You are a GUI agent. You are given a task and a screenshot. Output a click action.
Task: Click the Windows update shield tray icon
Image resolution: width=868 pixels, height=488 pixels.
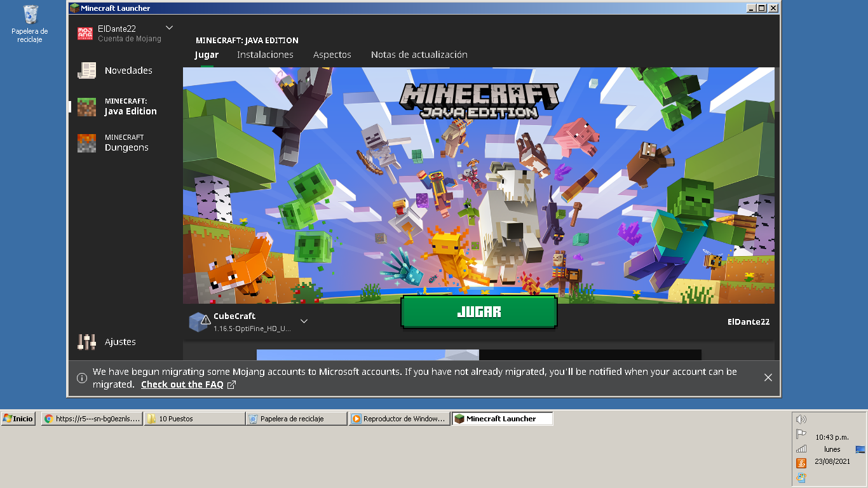[801, 477]
